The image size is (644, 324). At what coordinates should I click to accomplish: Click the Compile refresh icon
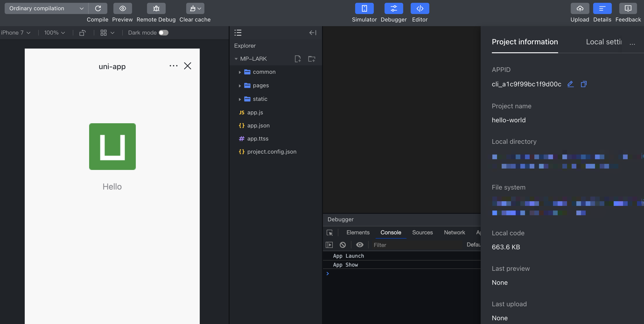coord(98,8)
